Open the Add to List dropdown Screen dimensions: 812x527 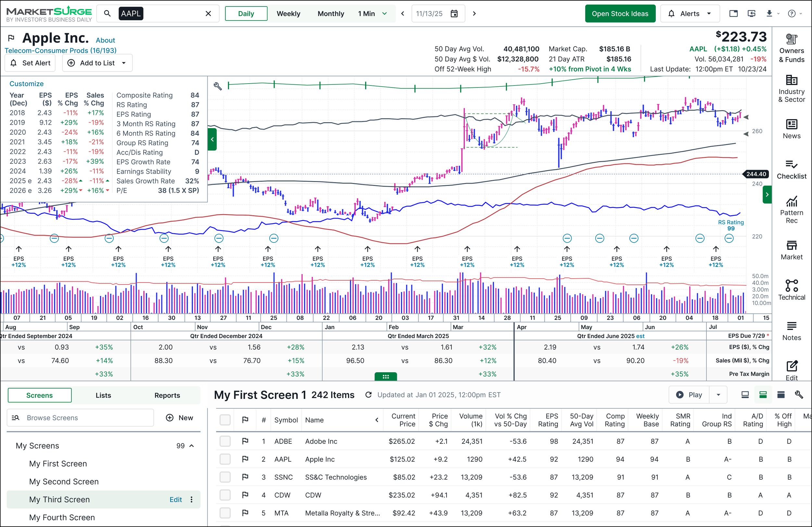pyautogui.click(x=97, y=63)
